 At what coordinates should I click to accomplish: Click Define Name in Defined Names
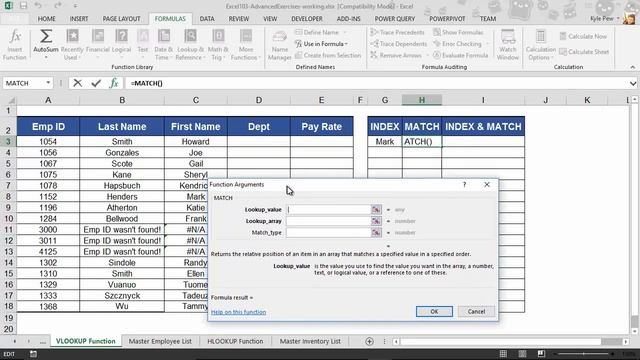[x=321, y=32]
